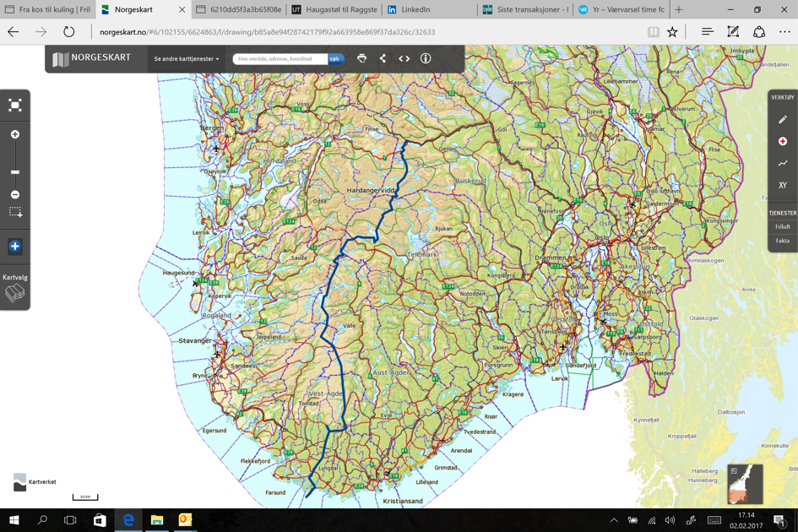Screen dimensions: 798x532
Task: Switch to '6210dd5f3a3b65f08e' tab
Action: click(x=239, y=9)
